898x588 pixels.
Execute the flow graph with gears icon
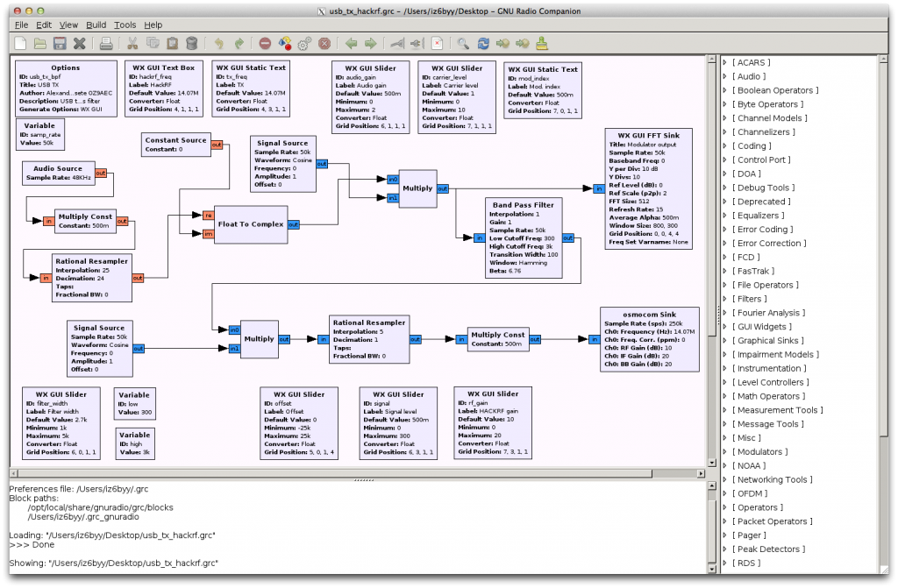pos(304,43)
